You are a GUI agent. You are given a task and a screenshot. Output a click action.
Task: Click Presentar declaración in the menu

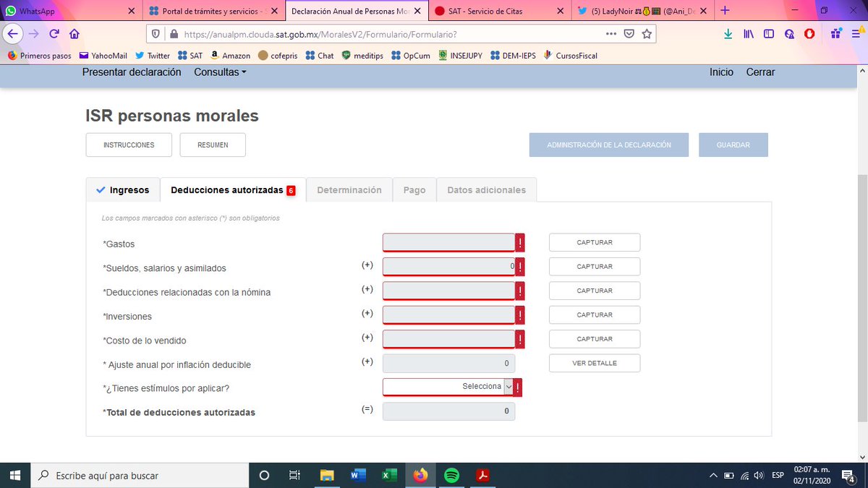[x=132, y=72]
